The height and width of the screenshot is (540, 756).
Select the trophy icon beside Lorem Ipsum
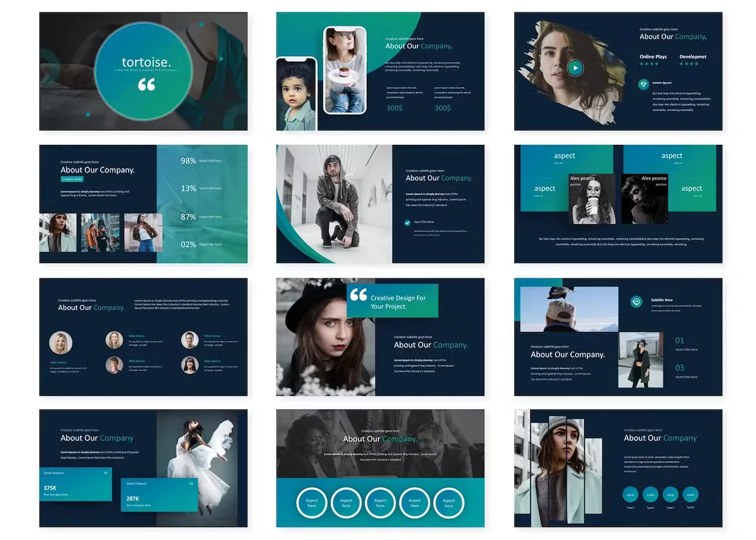[644, 84]
